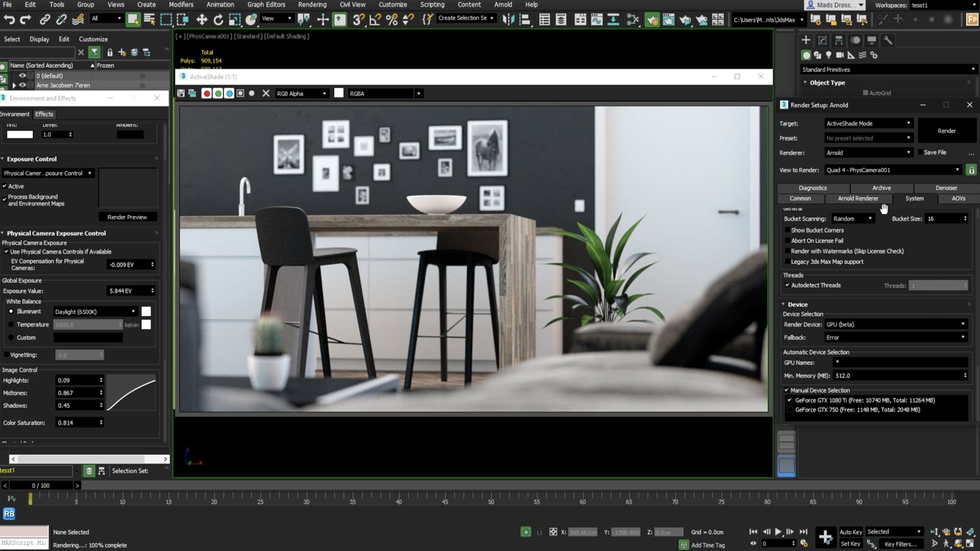
Task: Select Bucket Scanning method dropdown
Action: click(x=851, y=219)
